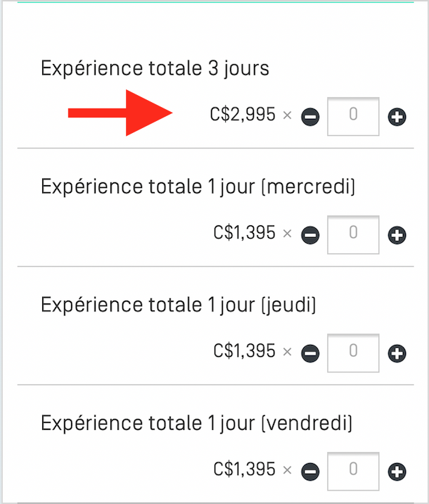Select Expérience totale 1 jour (jeudi) label
The width and height of the screenshot is (429, 504).
coord(178,305)
